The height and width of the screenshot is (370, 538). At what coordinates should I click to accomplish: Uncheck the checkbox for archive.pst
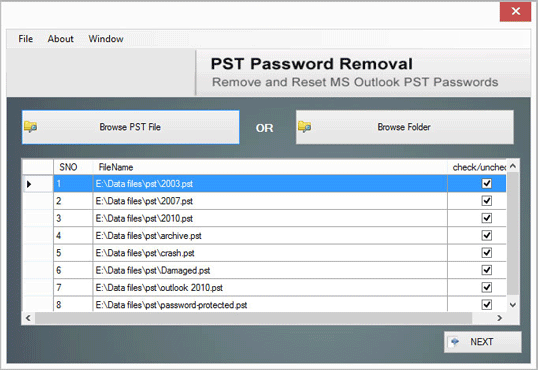coord(487,235)
